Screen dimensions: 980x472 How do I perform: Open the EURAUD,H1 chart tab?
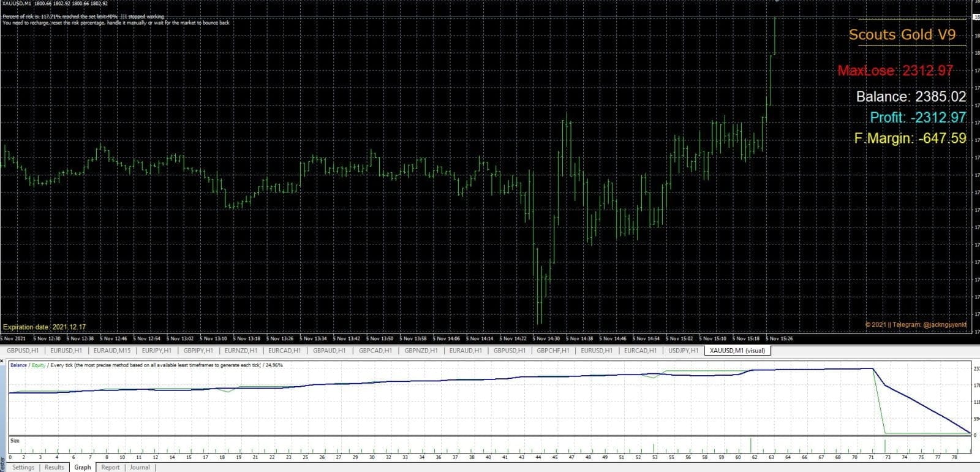tap(466, 351)
